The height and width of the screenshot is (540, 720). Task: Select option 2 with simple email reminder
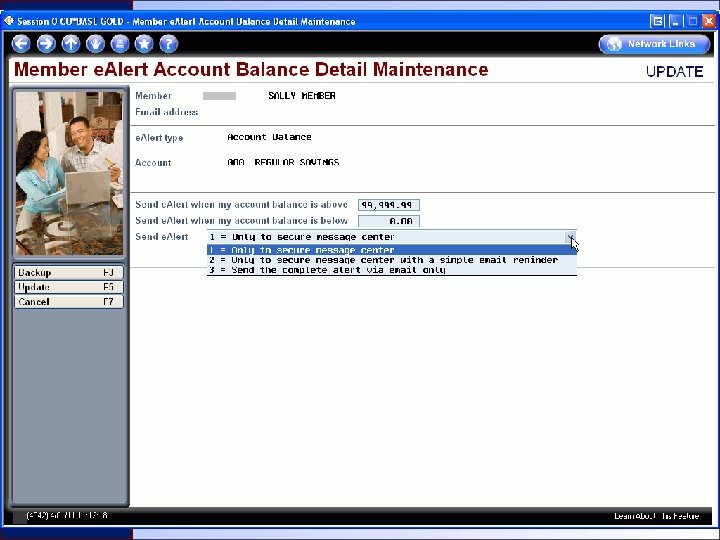tap(392, 260)
